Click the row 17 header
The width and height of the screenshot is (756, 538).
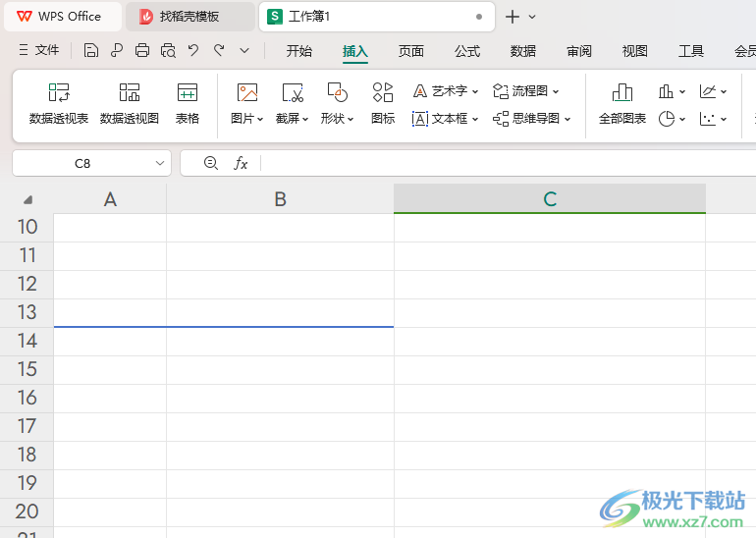(x=27, y=427)
